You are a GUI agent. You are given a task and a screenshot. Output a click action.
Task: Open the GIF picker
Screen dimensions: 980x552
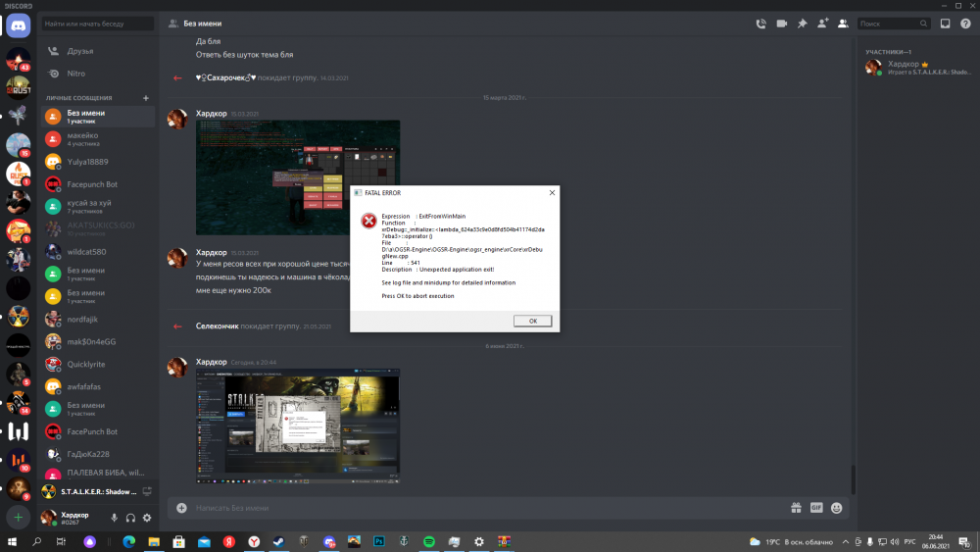pos(816,508)
